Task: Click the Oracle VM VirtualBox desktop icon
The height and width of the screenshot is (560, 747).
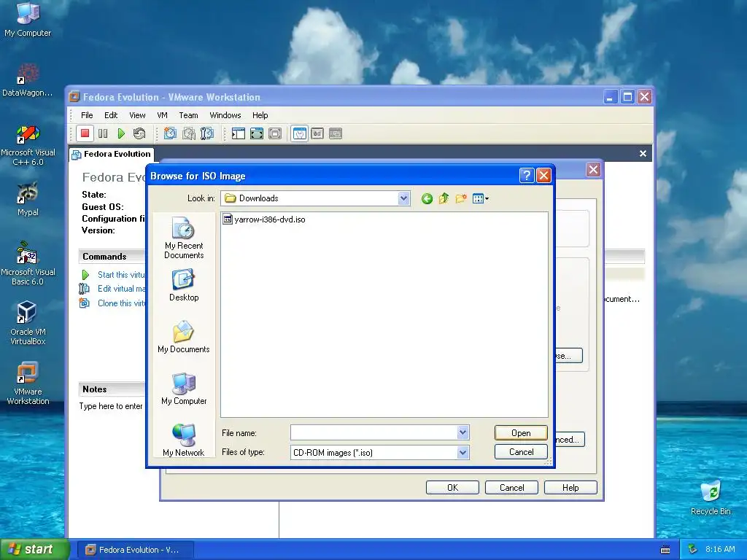Action: coord(28,323)
